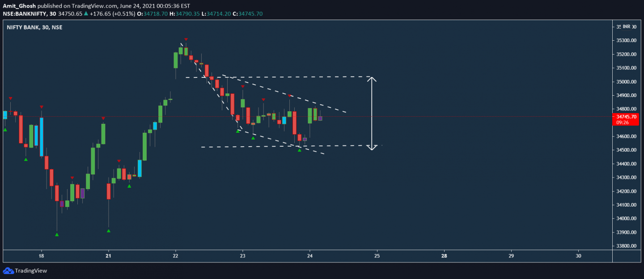Select the red sell triangle above the top candle

click(x=185, y=39)
